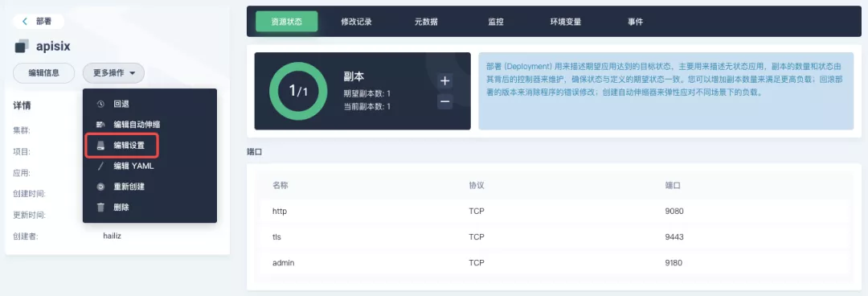Click the 重新创建 recreate icon

click(100, 187)
